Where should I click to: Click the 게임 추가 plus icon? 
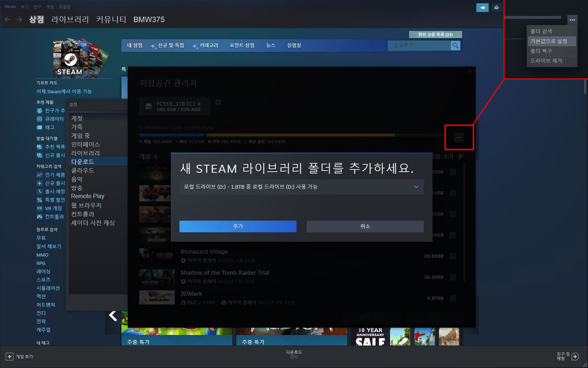click(x=10, y=356)
